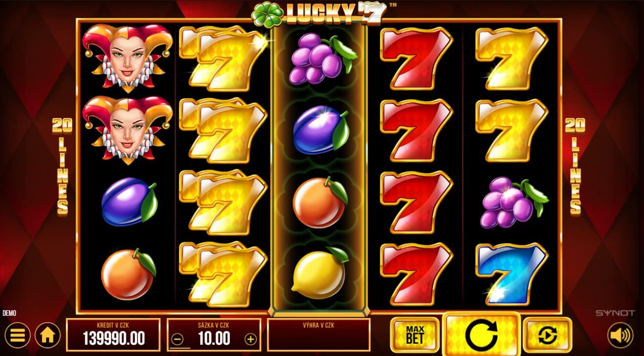
Task: Click the grapes on the fifth reel
Action: [514, 202]
